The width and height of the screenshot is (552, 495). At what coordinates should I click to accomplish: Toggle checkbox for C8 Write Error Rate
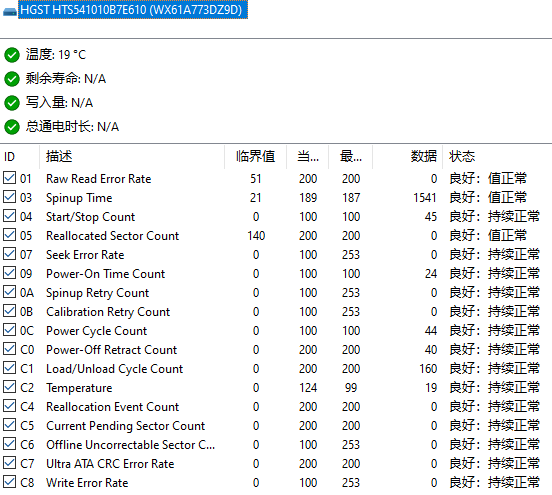pos(10,482)
